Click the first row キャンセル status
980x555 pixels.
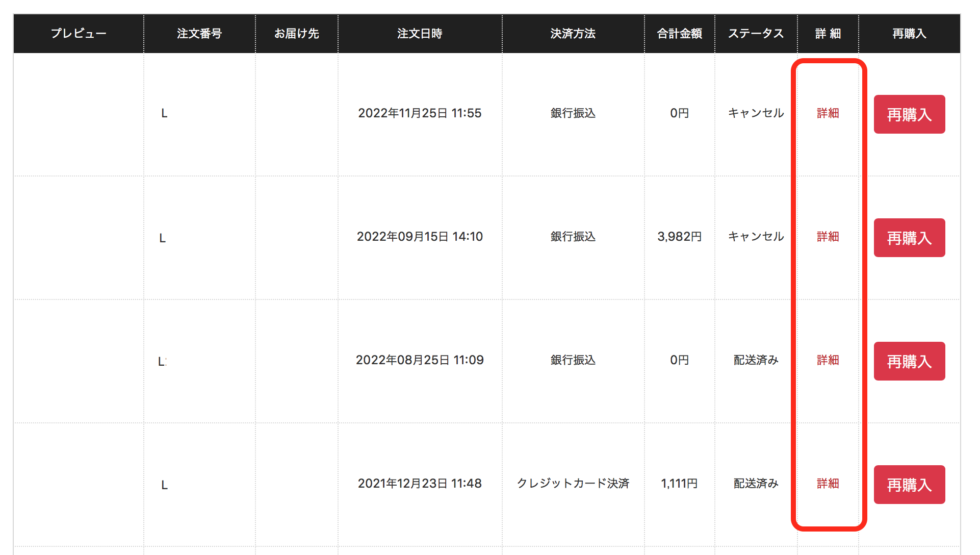pos(756,113)
